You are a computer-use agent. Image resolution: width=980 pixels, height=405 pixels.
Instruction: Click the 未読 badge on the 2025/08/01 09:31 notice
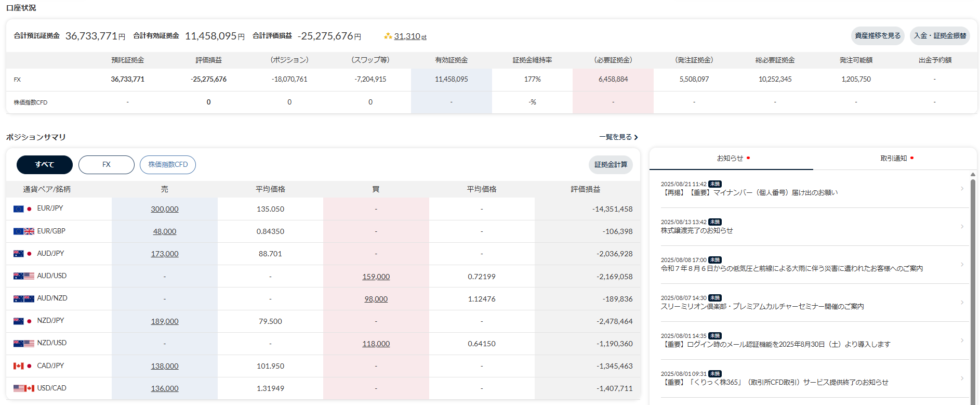pyautogui.click(x=715, y=374)
